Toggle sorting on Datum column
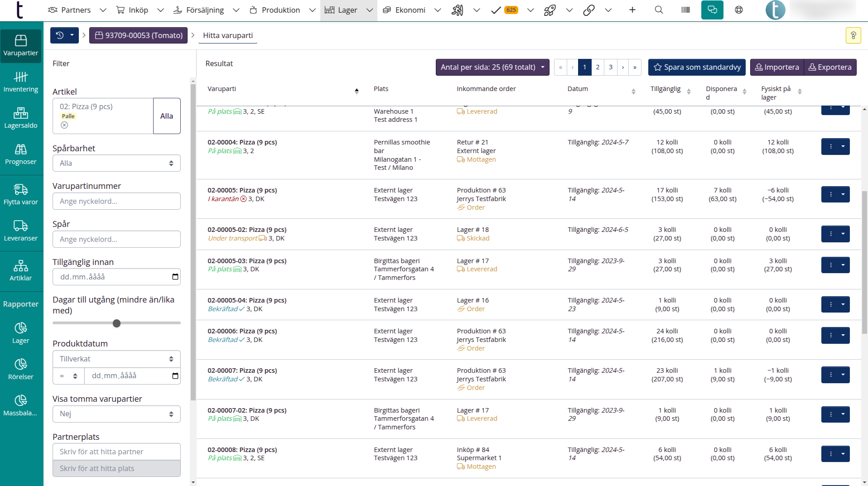Image resolution: width=868 pixels, height=486 pixels. click(633, 91)
